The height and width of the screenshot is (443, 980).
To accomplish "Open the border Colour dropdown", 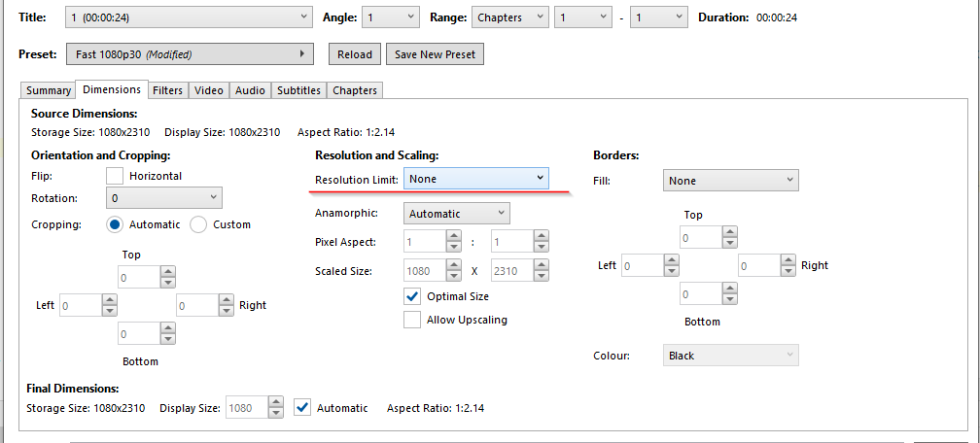I will 731,355.
